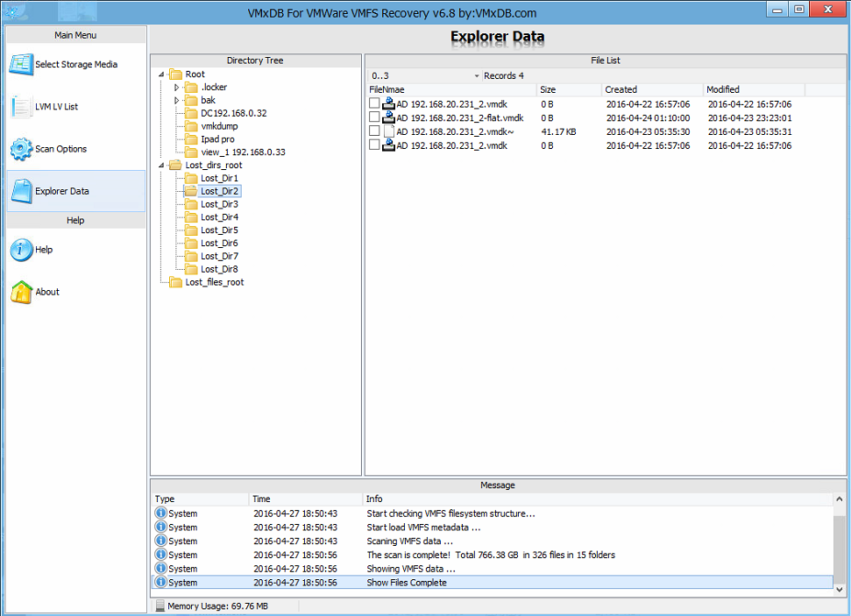The height and width of the screenshot is (616, 851).
Task: Click the memory usage chip icon
Action: click(x=160, y=606)
